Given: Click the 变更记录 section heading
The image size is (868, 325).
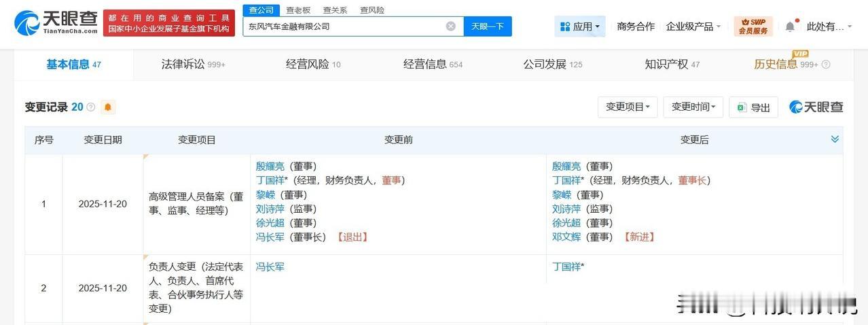Looking at the screenshot, I should click(46, 107).
